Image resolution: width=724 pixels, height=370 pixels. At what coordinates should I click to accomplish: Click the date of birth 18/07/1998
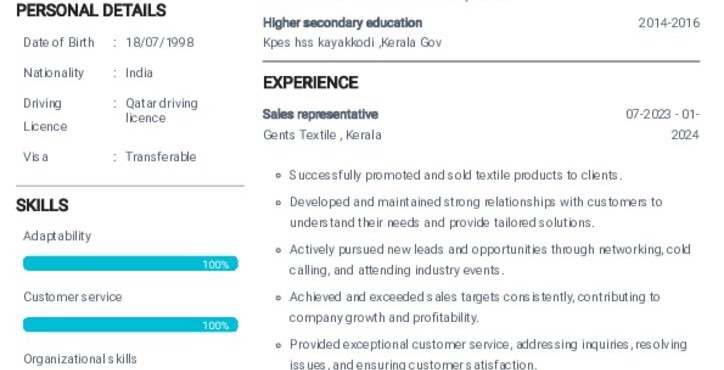point(160,42)
